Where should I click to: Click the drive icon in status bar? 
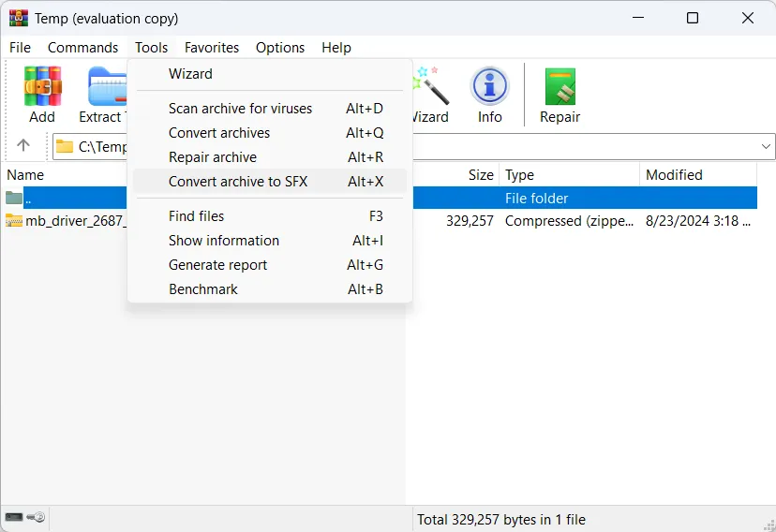[14, 517]
